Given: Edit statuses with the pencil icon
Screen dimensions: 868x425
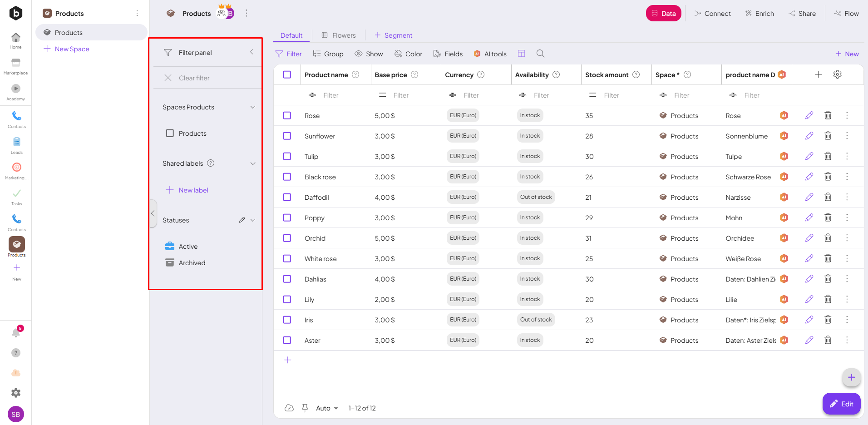Looking at the screenshot, I should 242,220.
